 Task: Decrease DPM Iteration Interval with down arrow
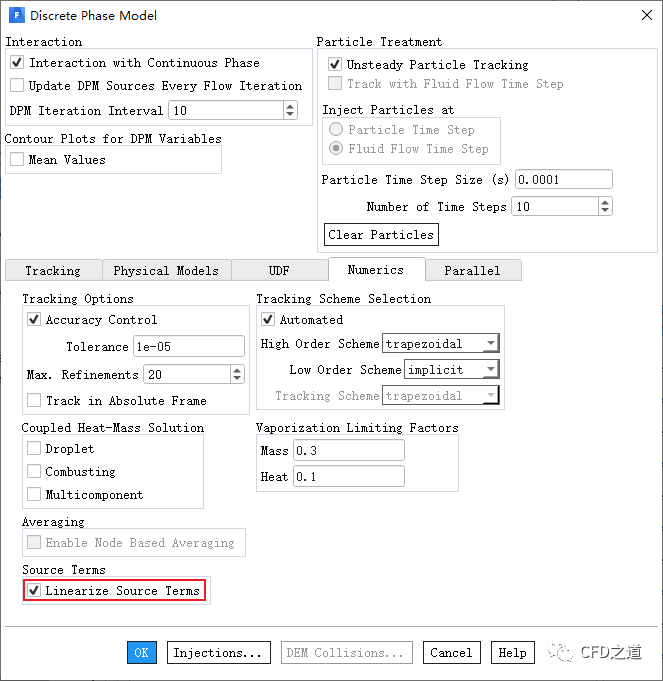click(290, 115)
